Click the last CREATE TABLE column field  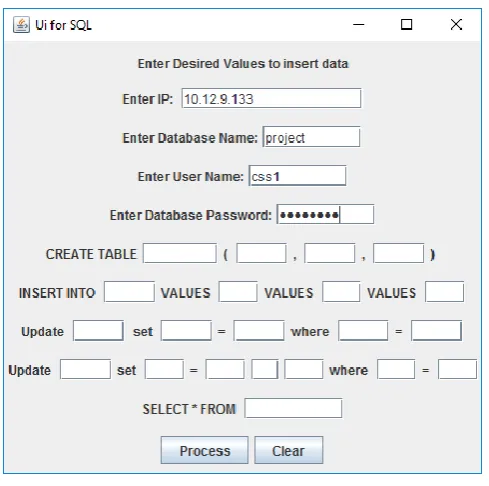click(x=398, y=253)
